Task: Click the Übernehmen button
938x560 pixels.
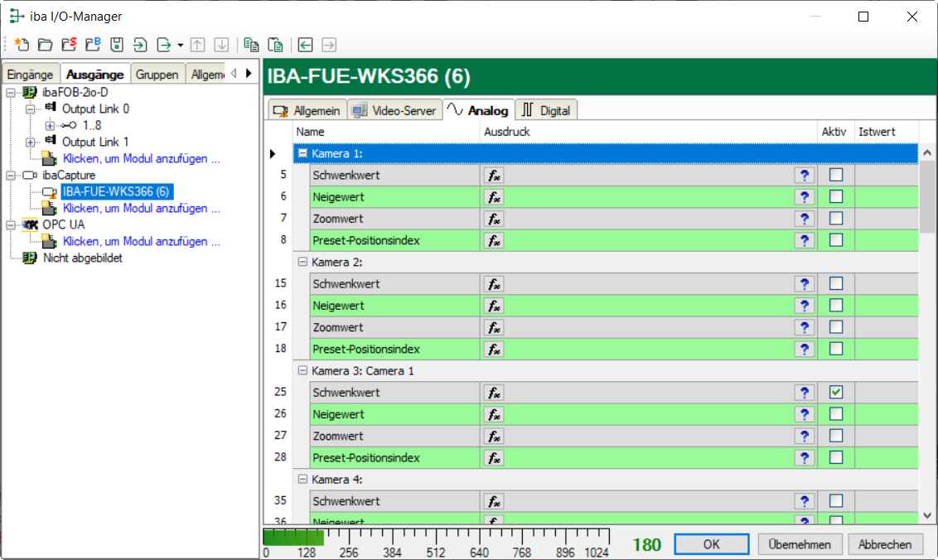Action: click(x=800, y=544)
